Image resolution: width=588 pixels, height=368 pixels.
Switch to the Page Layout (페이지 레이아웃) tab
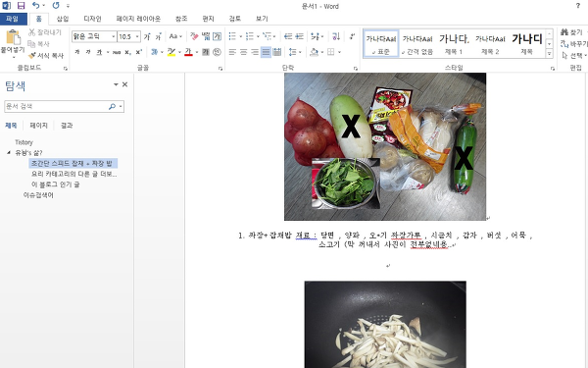point(138,19)
